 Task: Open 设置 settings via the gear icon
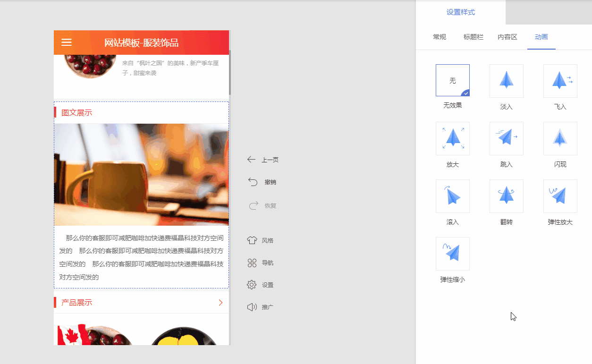(x=252, y=285)
